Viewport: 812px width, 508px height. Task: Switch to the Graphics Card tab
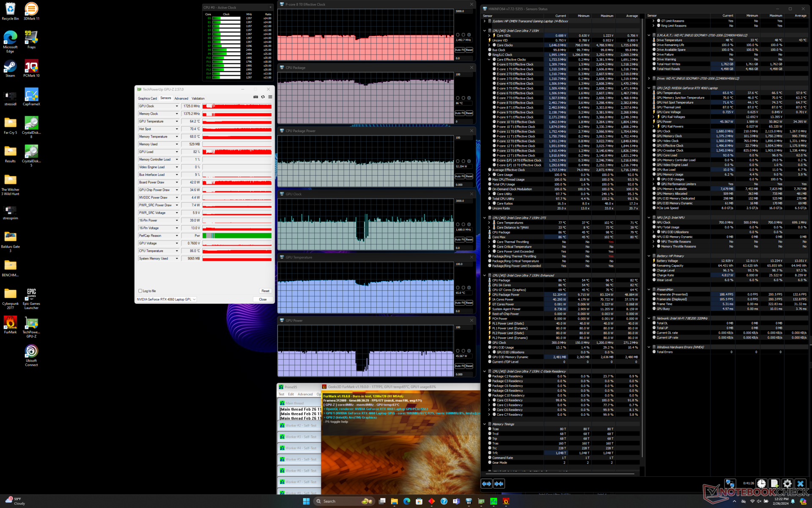tap(147, 98)
